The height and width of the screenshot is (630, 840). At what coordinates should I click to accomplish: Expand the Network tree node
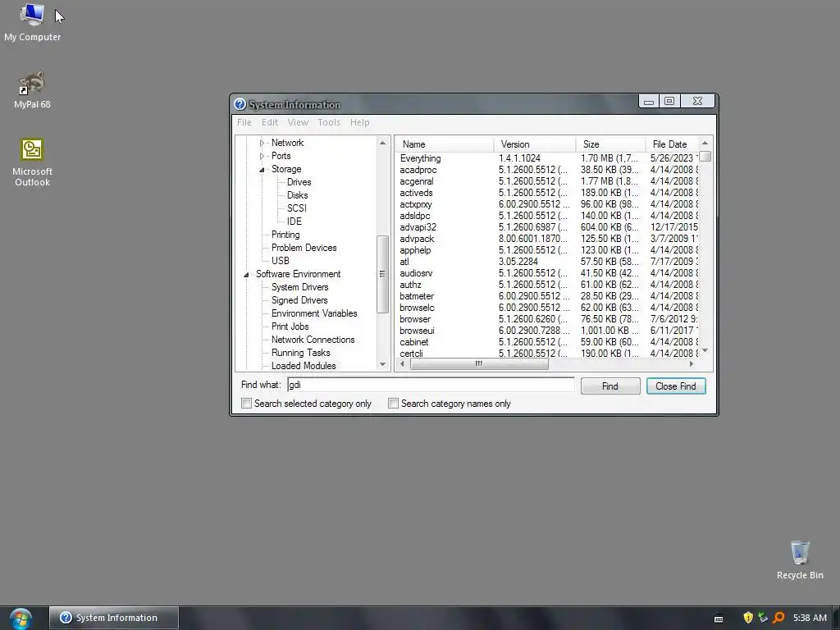[x=262, y=143]
